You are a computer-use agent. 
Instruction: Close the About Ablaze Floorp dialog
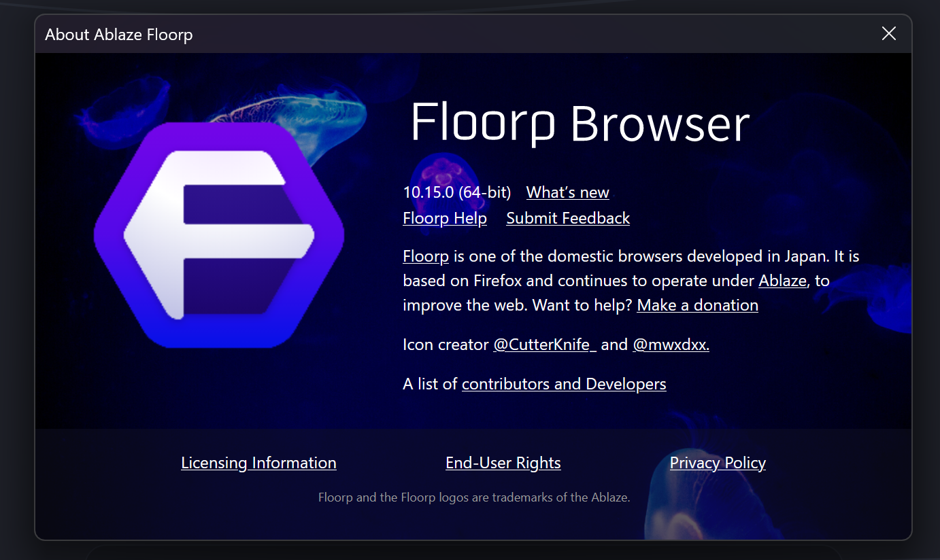pos(888,33)
